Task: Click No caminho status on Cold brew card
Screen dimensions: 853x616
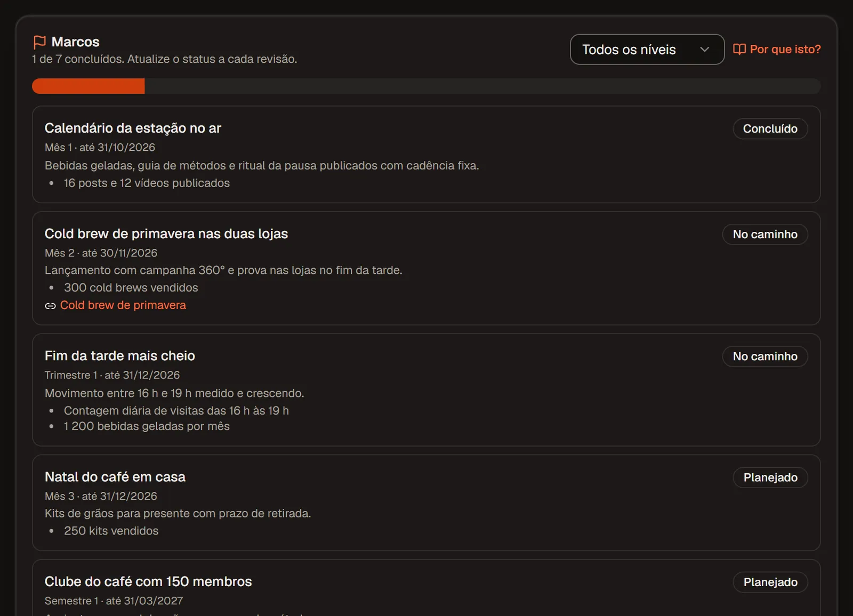Action: 765,234
